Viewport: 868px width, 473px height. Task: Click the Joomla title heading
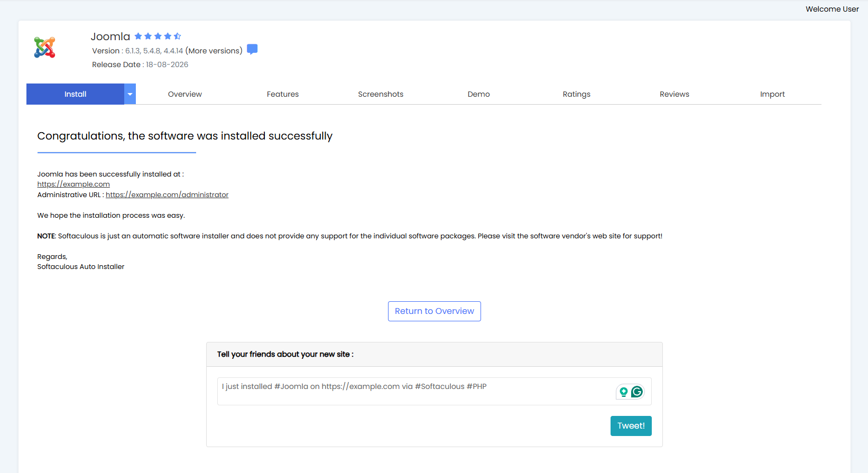[x=110, y=36]
